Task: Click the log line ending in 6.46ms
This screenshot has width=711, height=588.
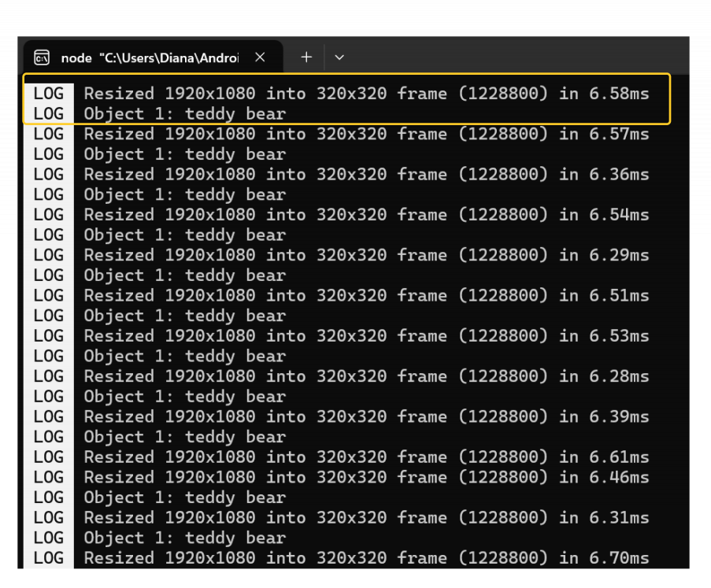Action: tap(366, 477)
